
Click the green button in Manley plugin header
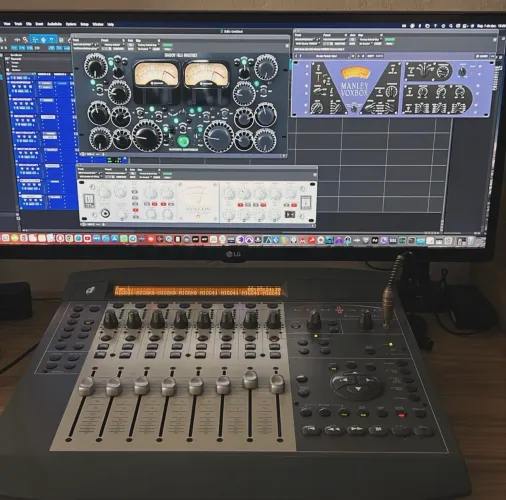(x=390, y=39)
